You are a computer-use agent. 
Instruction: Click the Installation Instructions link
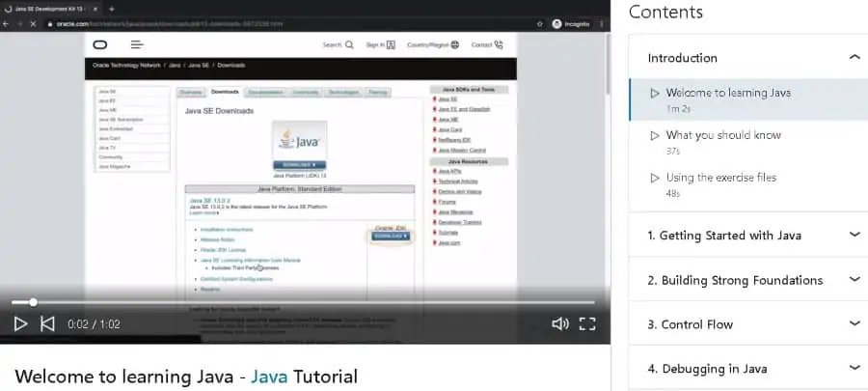coord(227,229)
